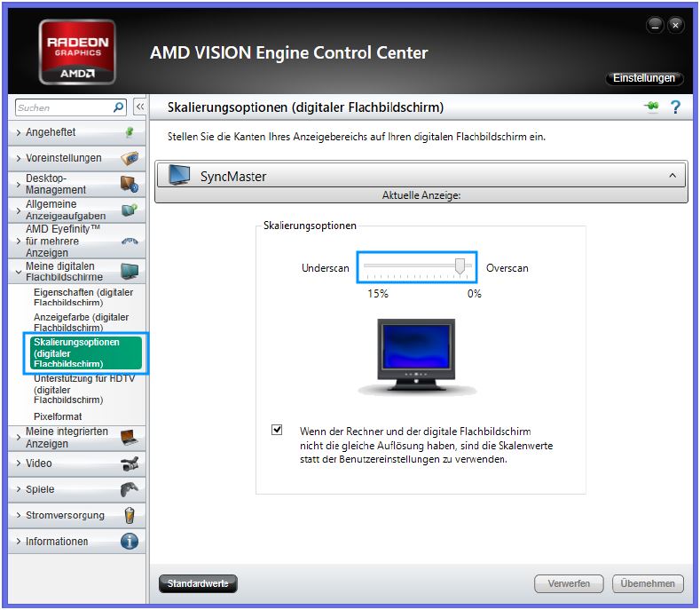Click the search magnifier icon
The width and height of the screenshot is (700, 610).
118,107
